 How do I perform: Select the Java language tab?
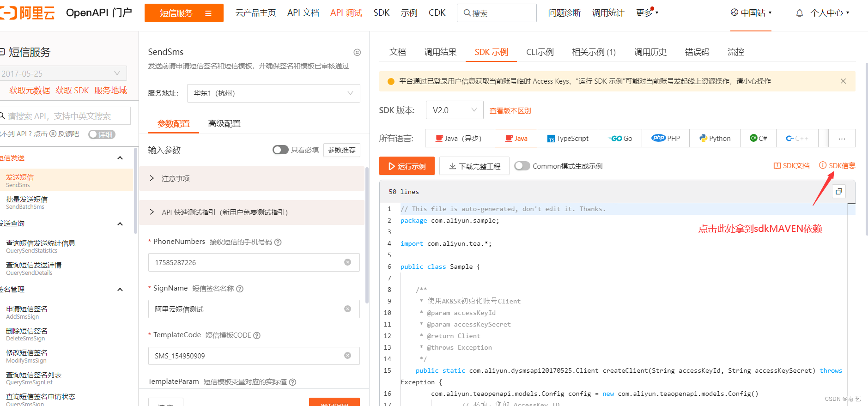[x=516, y=138]
